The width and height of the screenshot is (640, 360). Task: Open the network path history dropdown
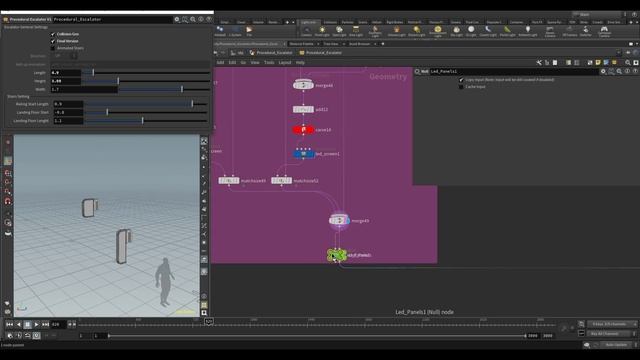619,53
